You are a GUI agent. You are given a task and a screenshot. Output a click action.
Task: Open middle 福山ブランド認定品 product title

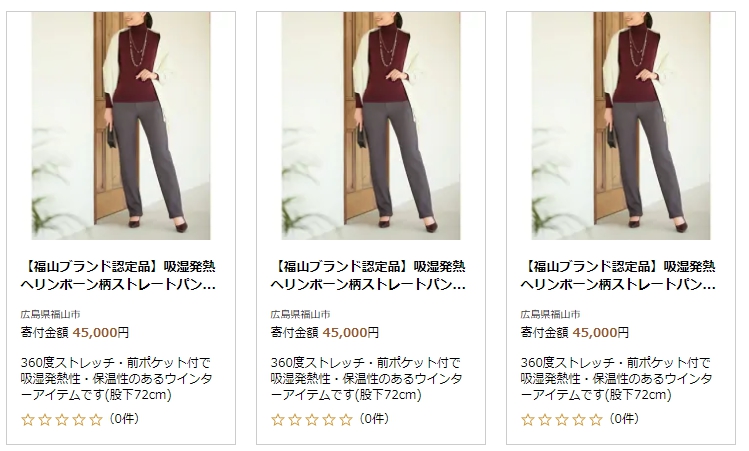368,275
